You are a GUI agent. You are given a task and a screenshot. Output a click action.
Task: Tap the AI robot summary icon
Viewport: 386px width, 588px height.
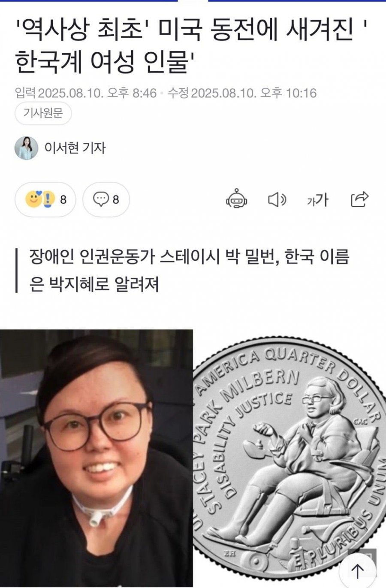pos(237,199)
